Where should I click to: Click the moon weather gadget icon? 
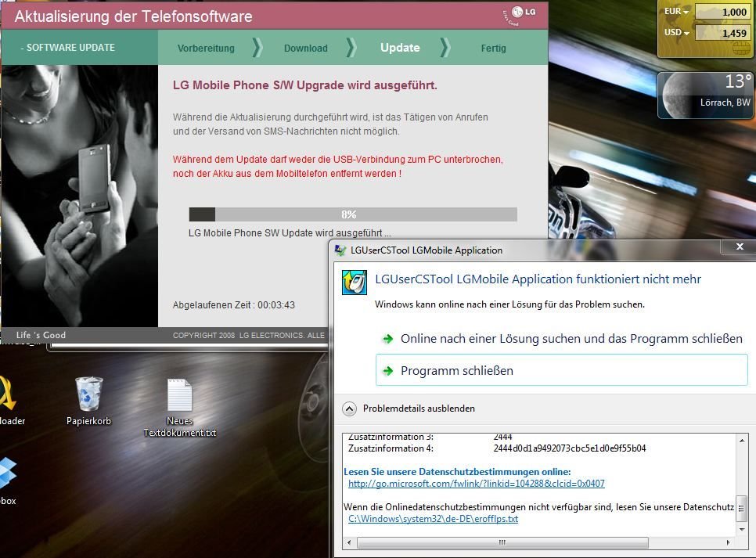coord(679,97)
